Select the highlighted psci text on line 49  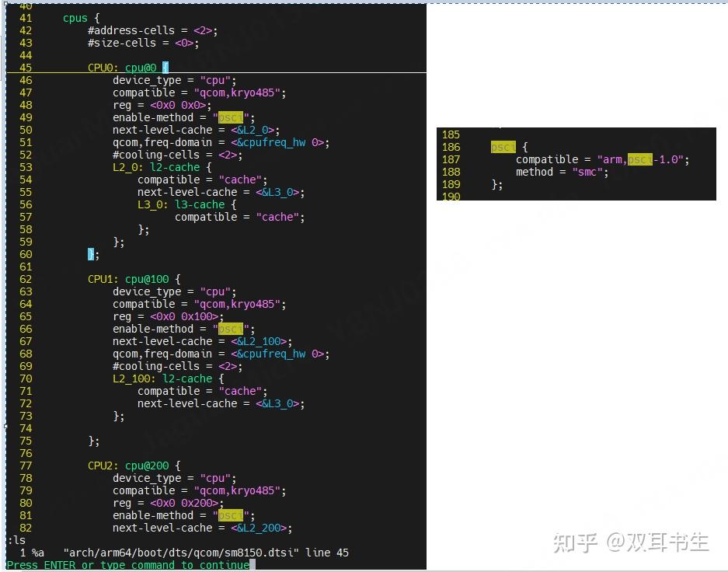point(229,117)
